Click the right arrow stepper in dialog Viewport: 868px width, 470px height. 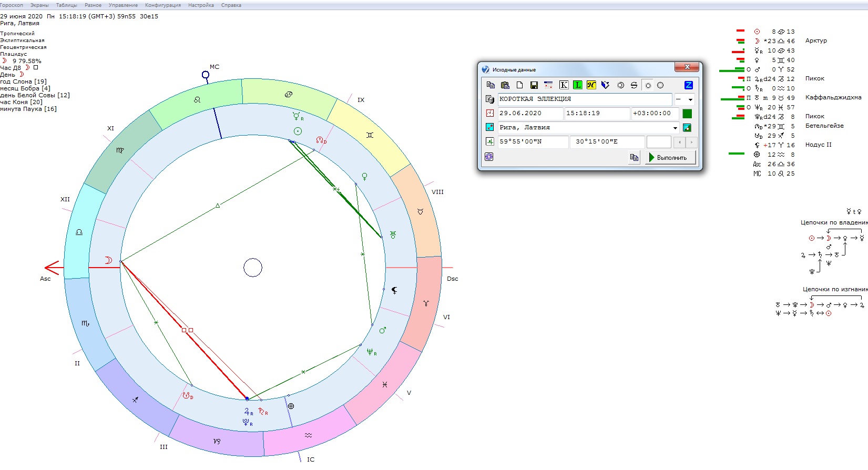tap(691, 142)
